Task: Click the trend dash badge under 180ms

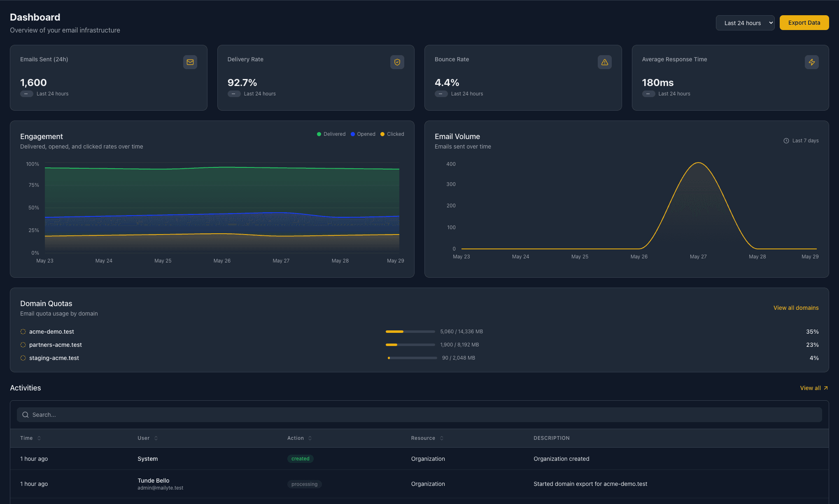Action: [x=648, y=94]
